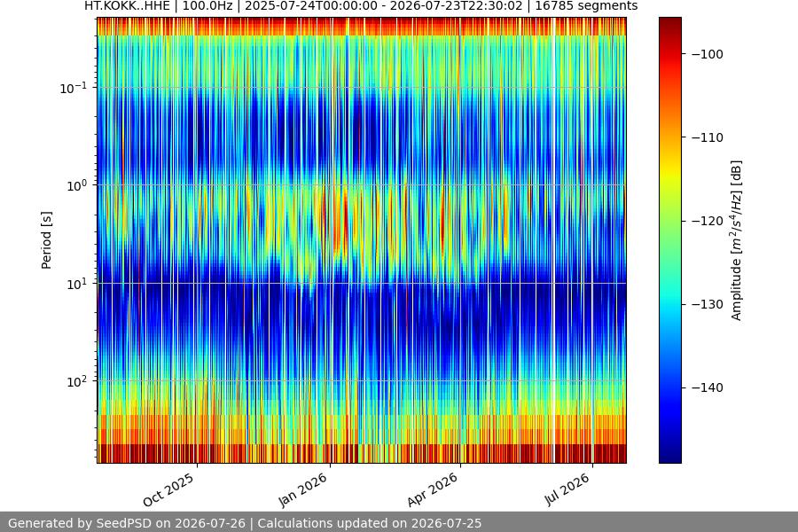Click the 10² period tick label

click(76, 382)
